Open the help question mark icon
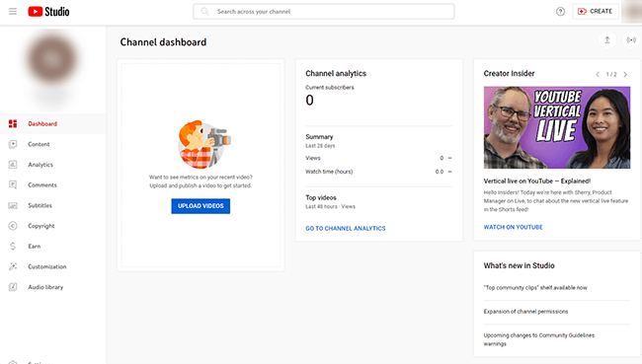Viewport: 642px width, 364px height. click(560, 12)
